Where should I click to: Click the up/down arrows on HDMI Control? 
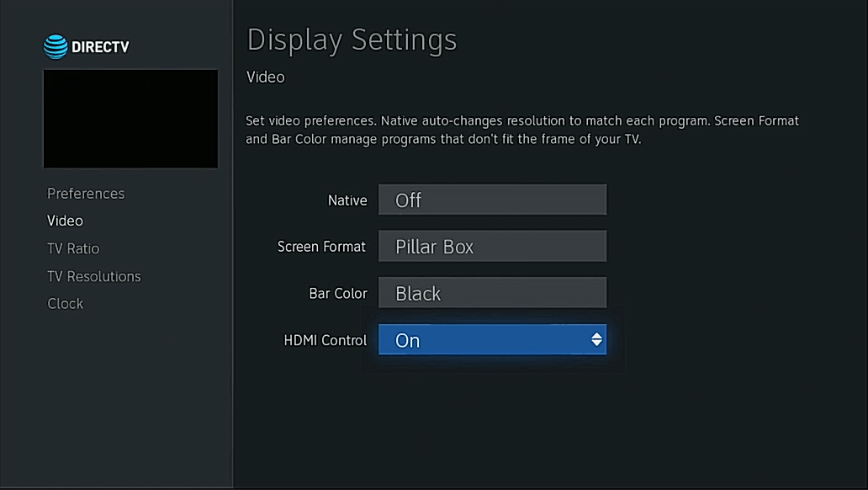tap(596, 339)
